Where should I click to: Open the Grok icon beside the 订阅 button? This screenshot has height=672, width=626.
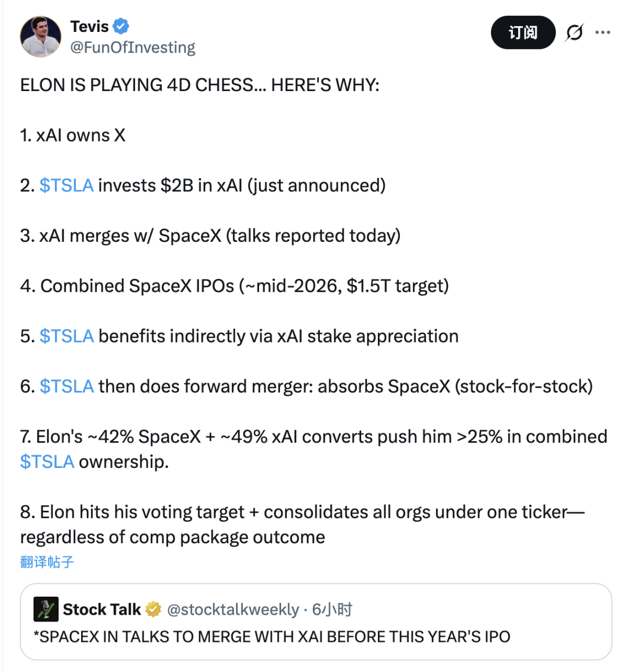tap(574, 32)
